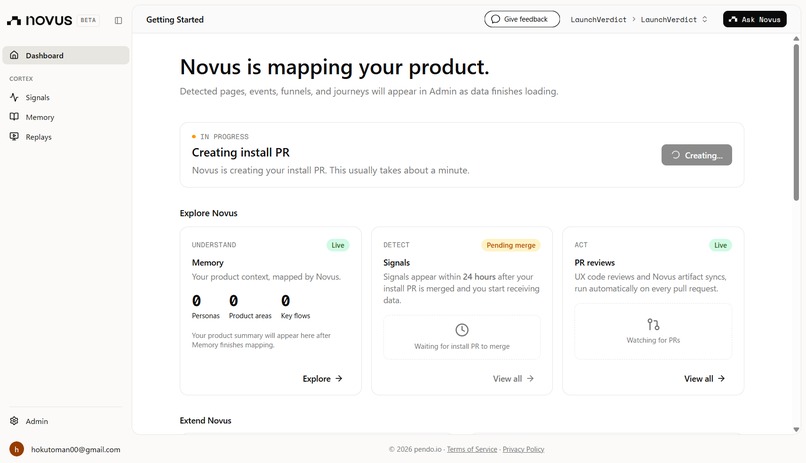Click the © 2026 pendo.io footer text
806x463 pixels.
click(415, 449)
